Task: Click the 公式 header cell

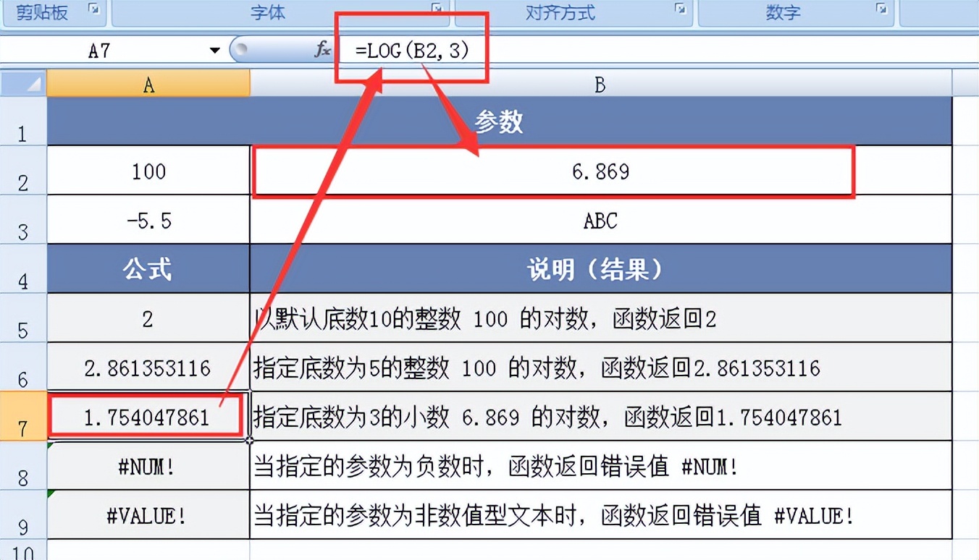Action: 148,269
